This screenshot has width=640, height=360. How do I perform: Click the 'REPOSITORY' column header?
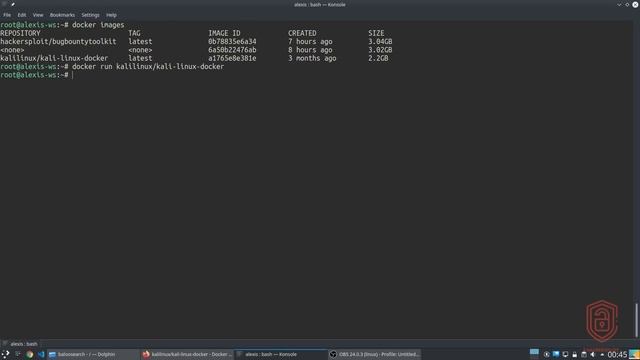(20, 33)
